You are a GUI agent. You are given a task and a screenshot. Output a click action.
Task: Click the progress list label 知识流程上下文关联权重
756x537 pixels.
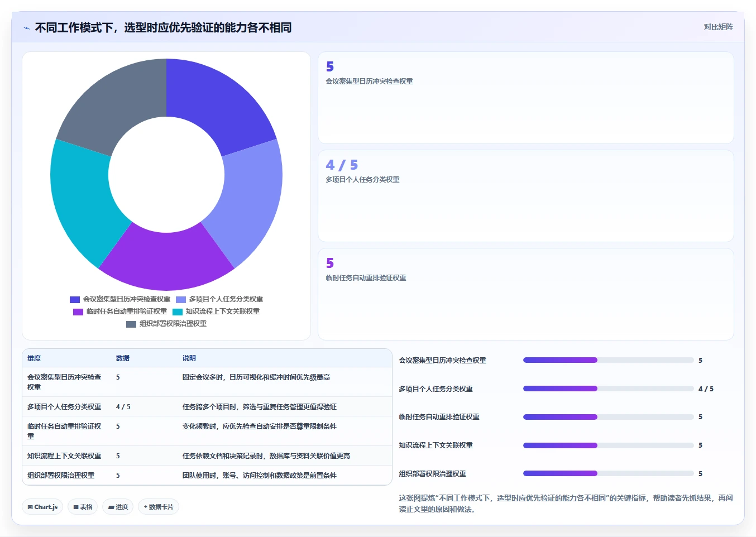pyautogui.click(x=436, y=445)
